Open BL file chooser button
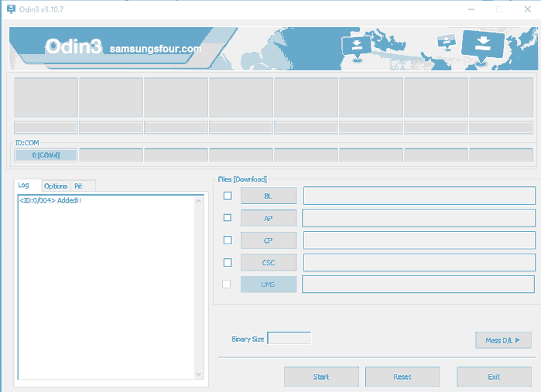 coord(269,196)
